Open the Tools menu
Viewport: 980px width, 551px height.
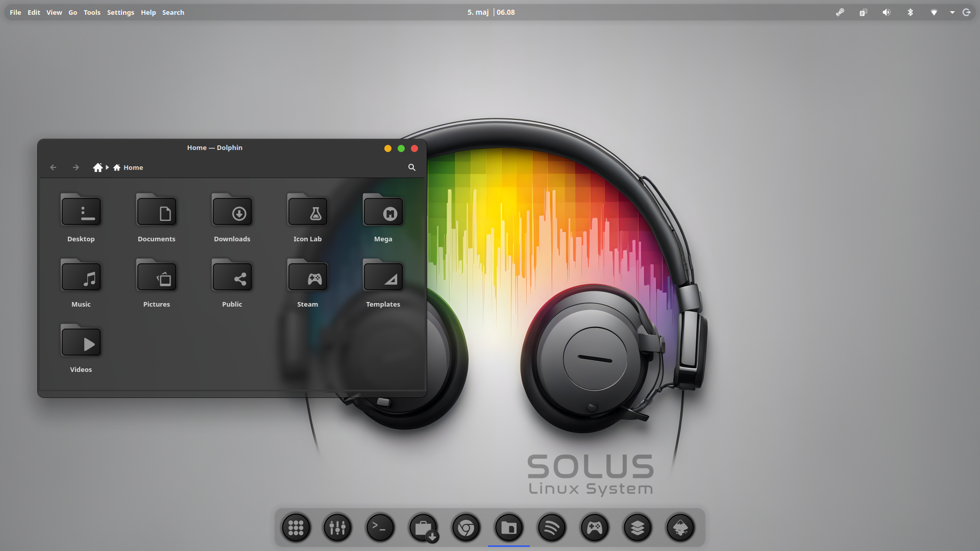(92, 12)
